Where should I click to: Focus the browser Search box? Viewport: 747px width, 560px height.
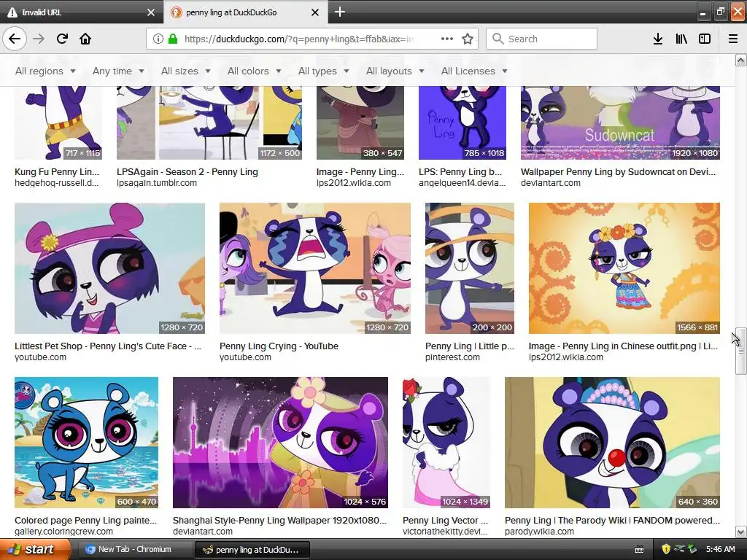click(541, 39)
